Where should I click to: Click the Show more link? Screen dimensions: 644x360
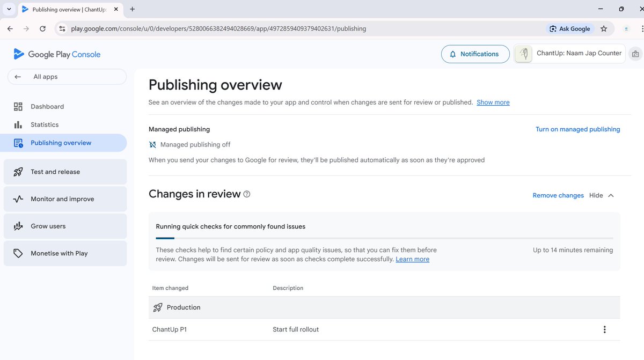(493, 102)
